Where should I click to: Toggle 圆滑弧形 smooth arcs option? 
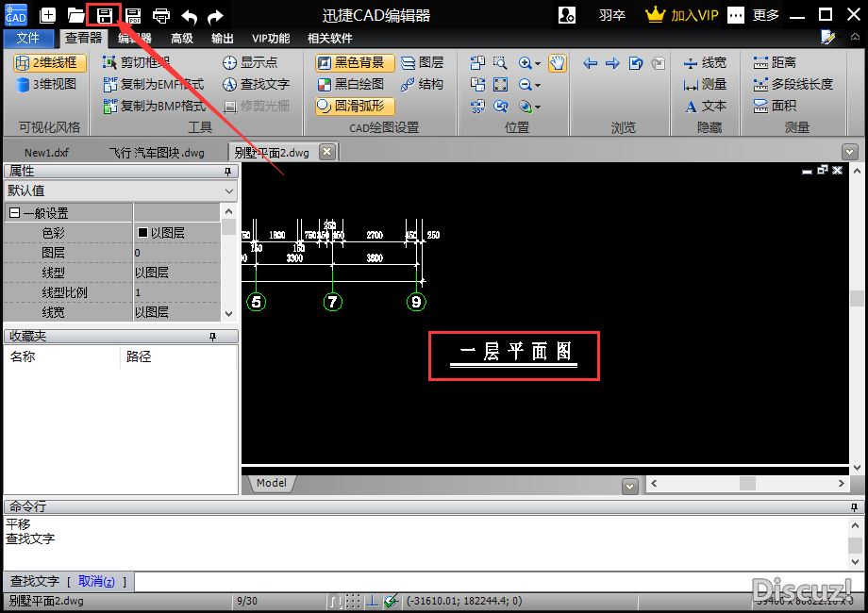tap(355, 106)
